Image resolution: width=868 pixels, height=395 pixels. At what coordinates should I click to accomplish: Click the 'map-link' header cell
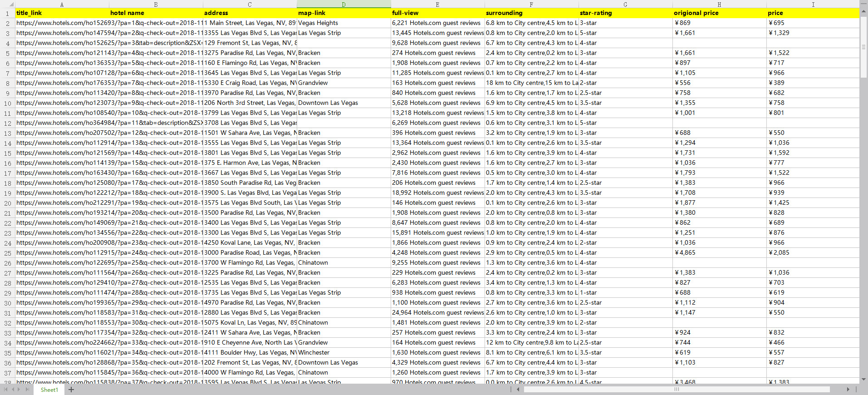(343, 13)
